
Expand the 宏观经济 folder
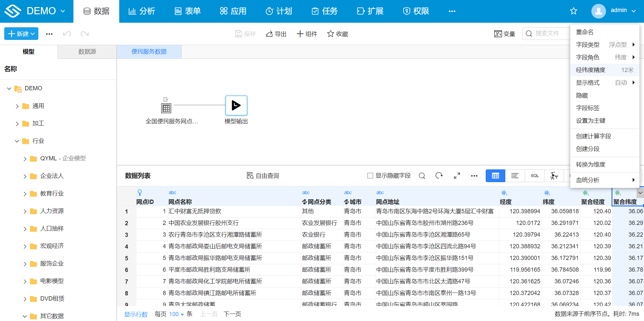point(25,246)
